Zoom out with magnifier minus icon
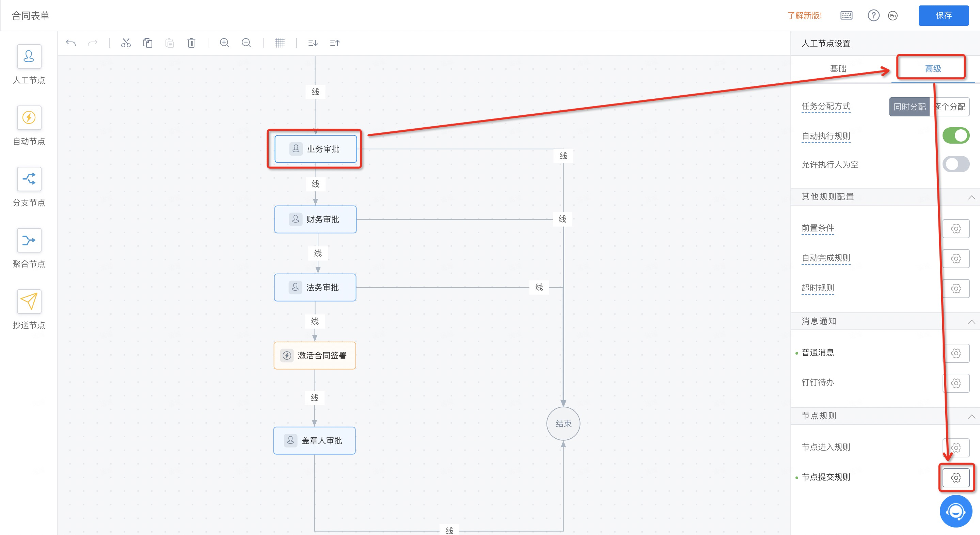The image size is (980, 535). point(247,43)
